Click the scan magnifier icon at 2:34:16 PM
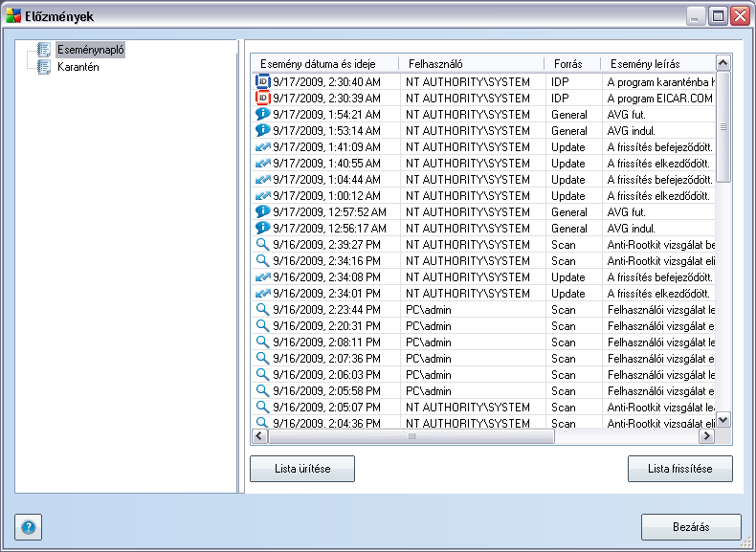 click(262, 261)
